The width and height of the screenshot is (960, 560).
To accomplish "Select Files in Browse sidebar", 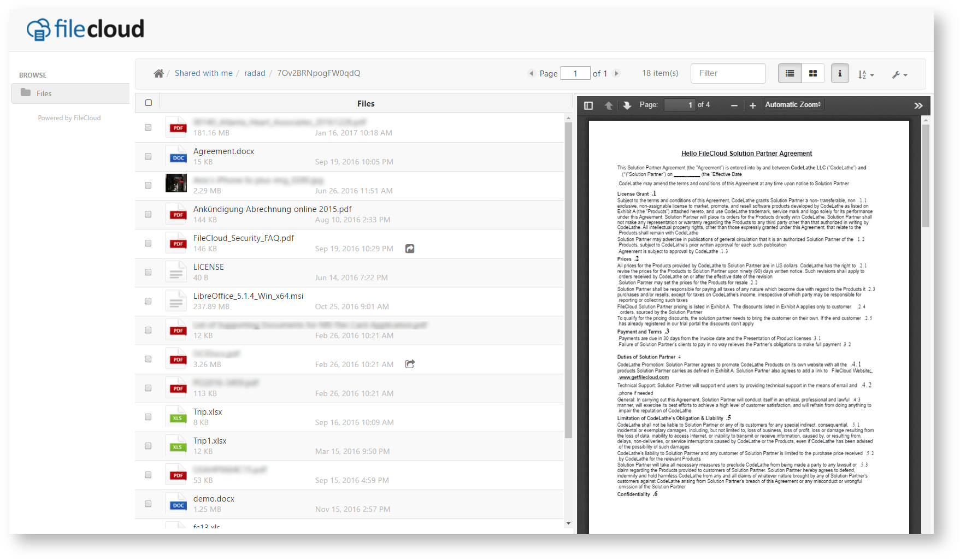I will pos(70,93).
